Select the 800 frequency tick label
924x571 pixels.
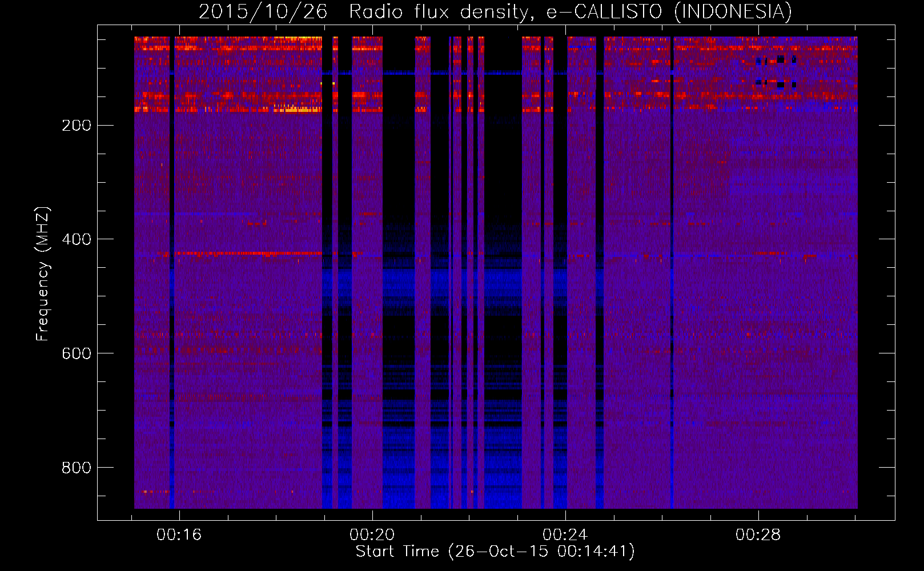tap(77, 468)
